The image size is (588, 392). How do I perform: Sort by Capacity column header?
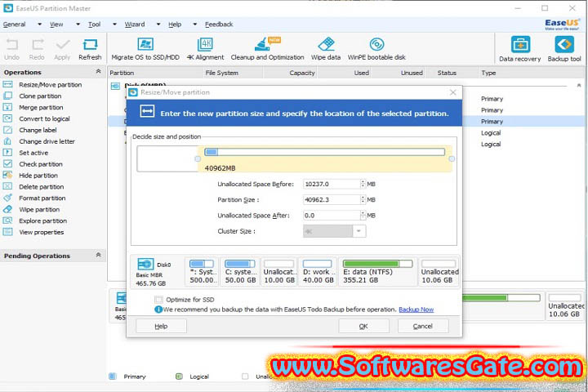tap(302, 73)
